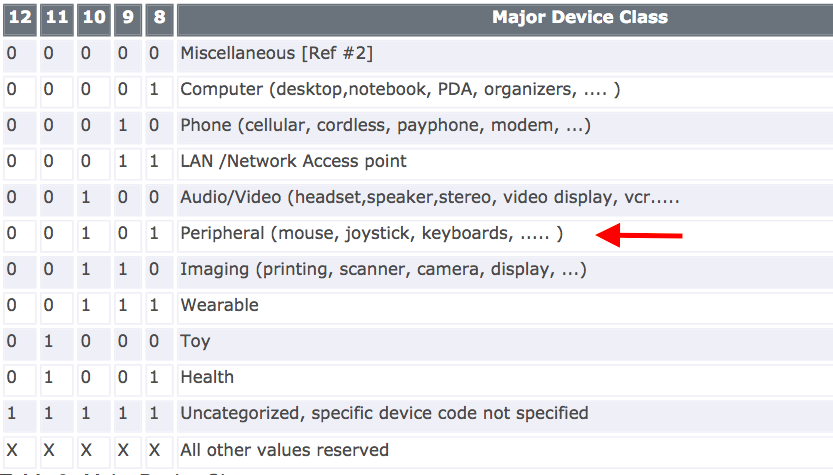Click the red arrow pointing at Peripheral
Image resolution: width=833 pixels, height=475 pixels.
point(639,235)
